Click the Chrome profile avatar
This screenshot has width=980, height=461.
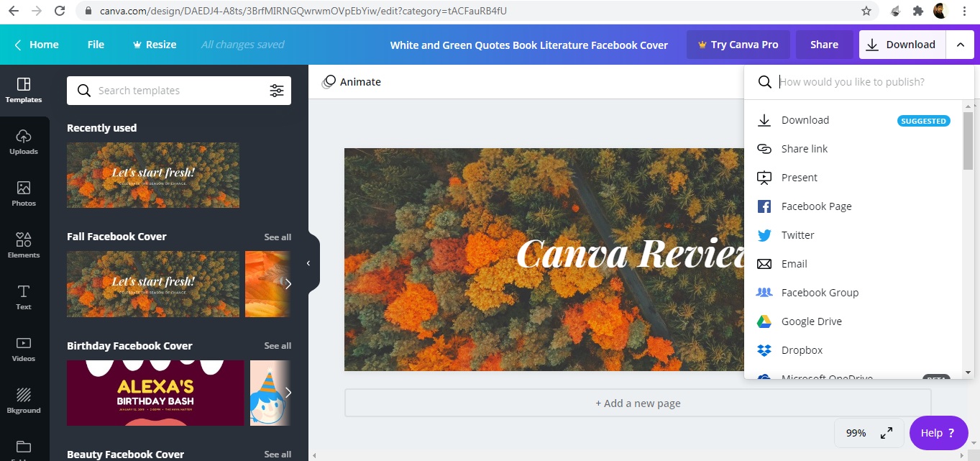[940, 11]
